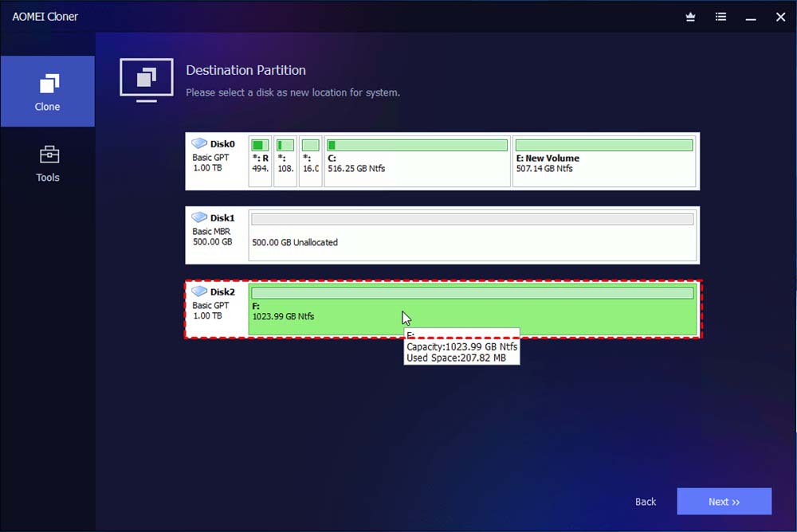Go Back to the previous step
Image resolution: width=797 pixels, height=532 pixels.
tap(646, 502)
